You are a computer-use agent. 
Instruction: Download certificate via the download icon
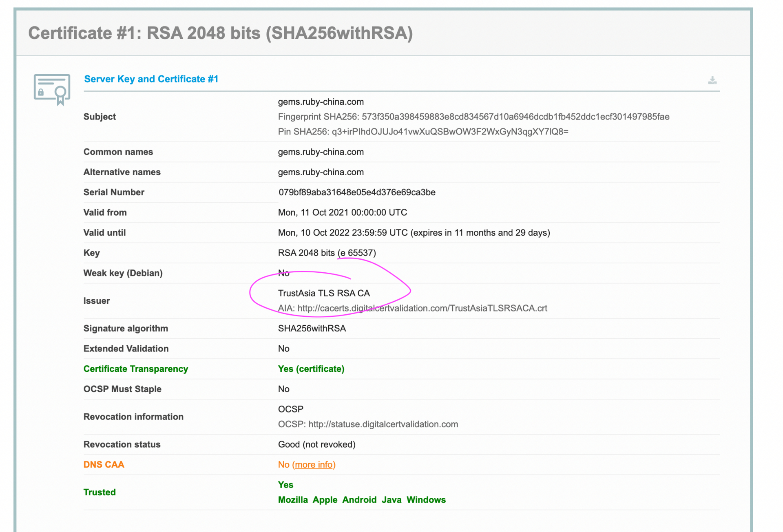(x=712, y=80)
